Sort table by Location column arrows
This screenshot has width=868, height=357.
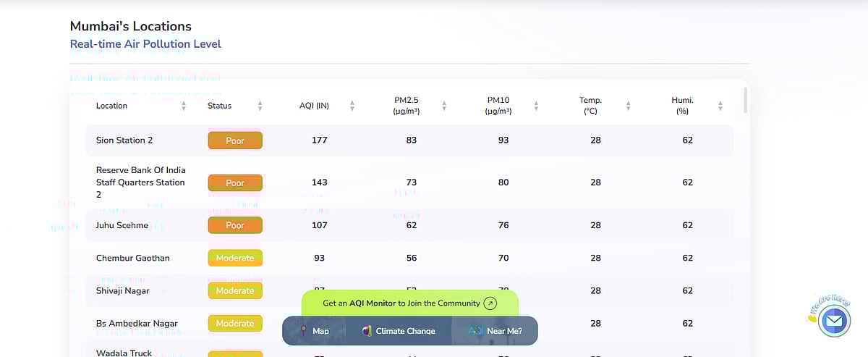pos(184,106)
